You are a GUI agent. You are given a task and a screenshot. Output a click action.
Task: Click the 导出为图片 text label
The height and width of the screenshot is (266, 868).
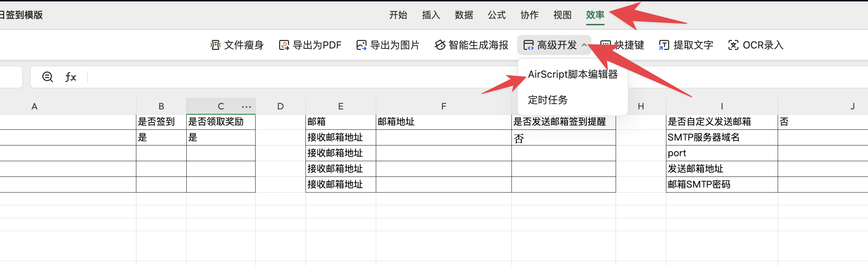tap(395, 45)
